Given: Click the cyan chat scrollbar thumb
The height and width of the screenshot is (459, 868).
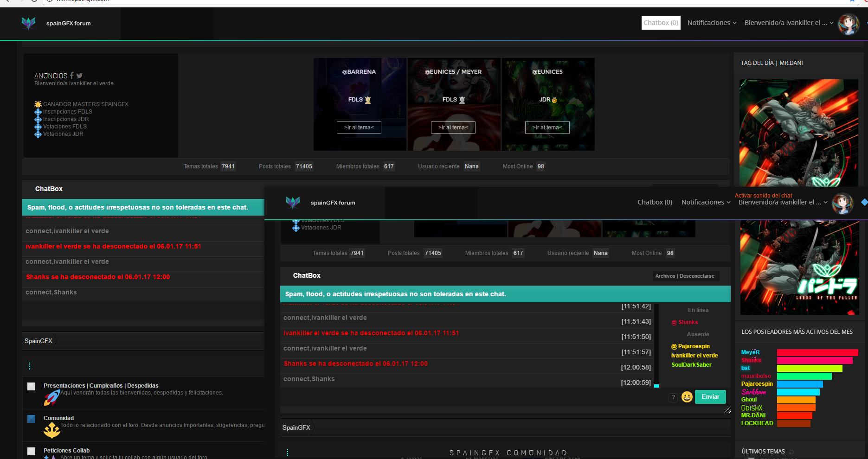Looking at the screenshot, I should point(656,386).
